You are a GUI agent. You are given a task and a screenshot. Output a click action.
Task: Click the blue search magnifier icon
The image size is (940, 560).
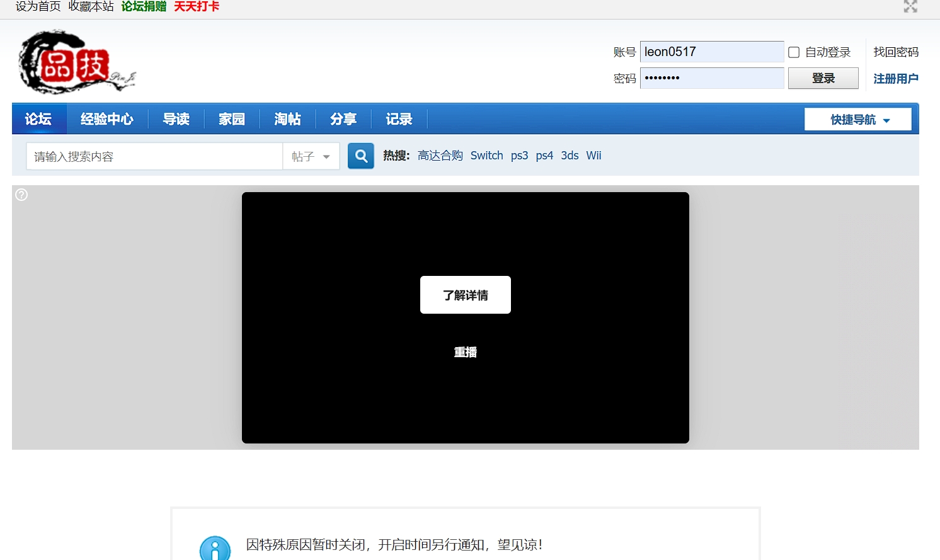(361, 156)
